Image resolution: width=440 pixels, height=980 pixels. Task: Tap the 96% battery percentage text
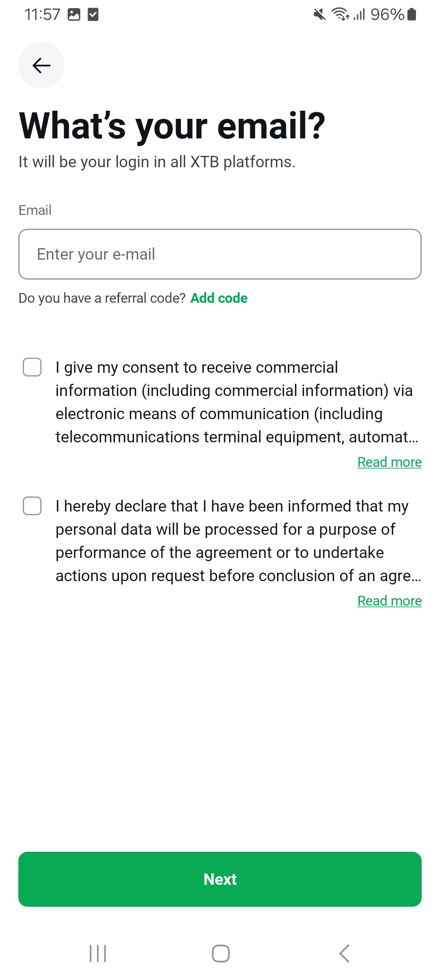coord(387,15)
